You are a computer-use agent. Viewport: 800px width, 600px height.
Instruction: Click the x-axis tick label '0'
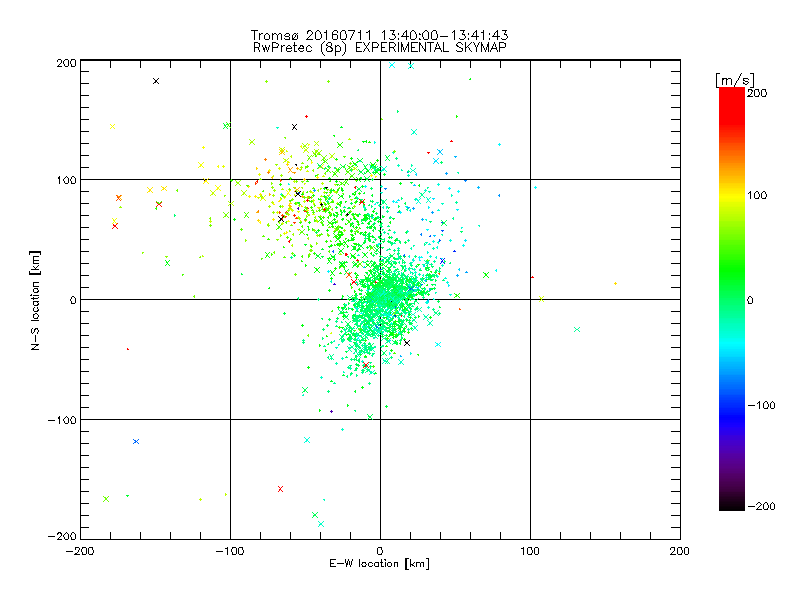click(x=380, y=551)
